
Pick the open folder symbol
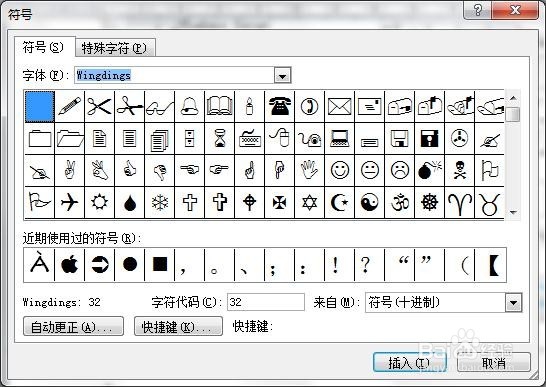pyautogui.click(x=70, y=138)
